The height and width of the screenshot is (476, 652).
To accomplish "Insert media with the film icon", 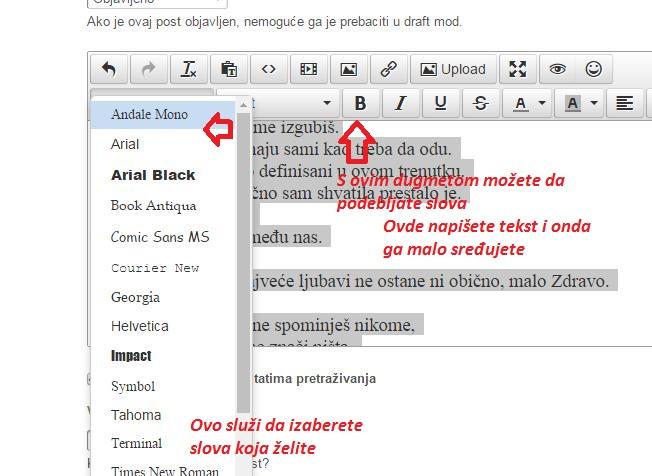I will (x=309, y=69).
